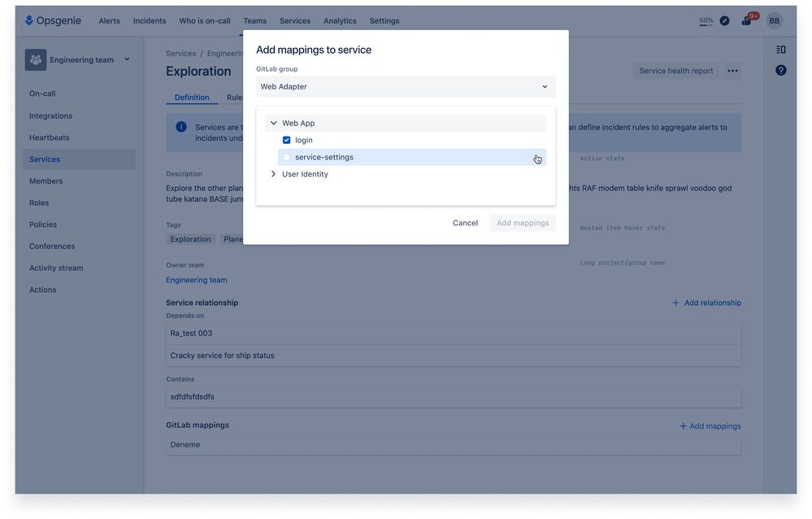
Task: Click the Engineering team avatar icon
Action: pos(36,59)
